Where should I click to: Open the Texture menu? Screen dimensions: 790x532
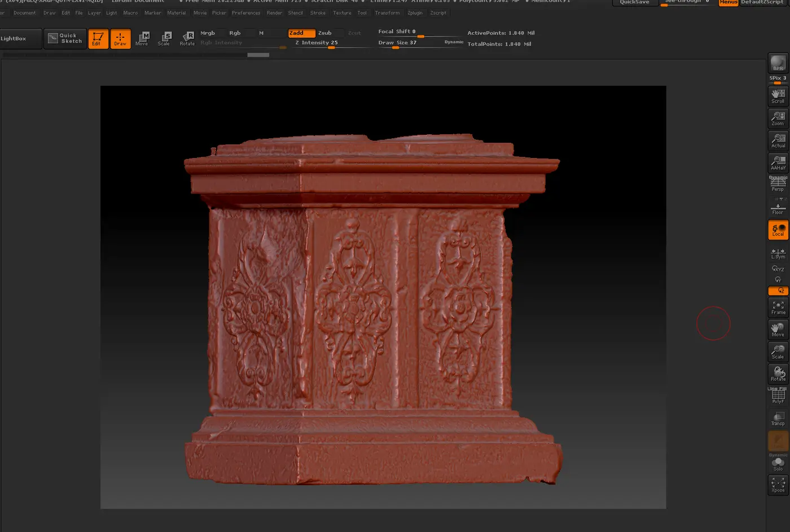point(342,13)
